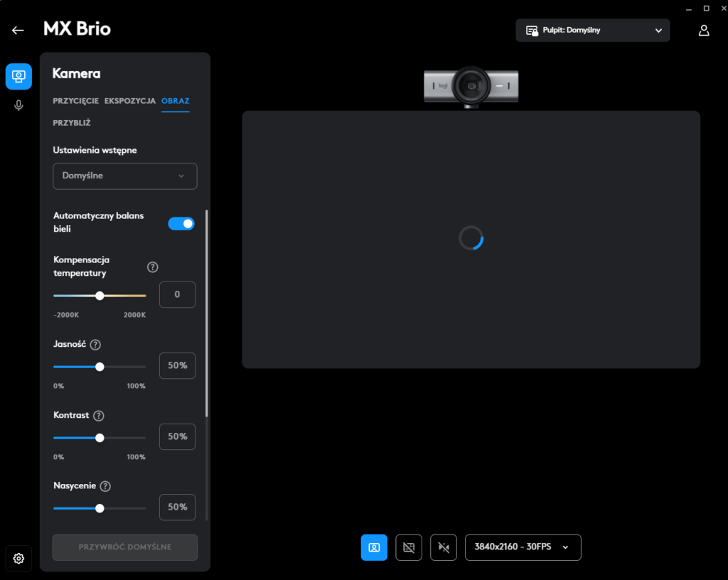
Task: Show help for Nasycenie
Action: tap(105, 486)
